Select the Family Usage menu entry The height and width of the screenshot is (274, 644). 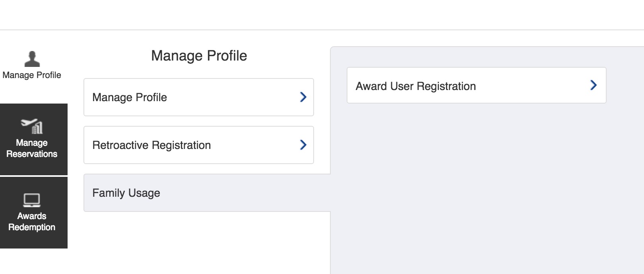[207, 193]
